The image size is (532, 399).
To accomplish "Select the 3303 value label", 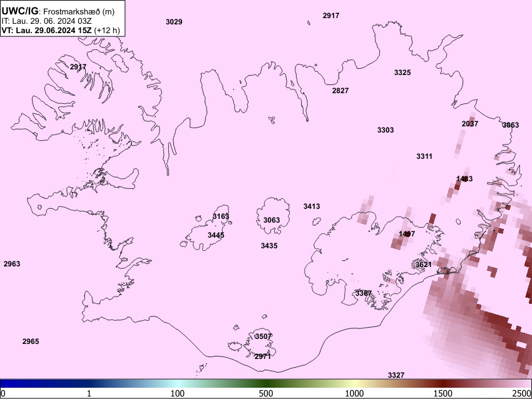I will click(386, 130).
